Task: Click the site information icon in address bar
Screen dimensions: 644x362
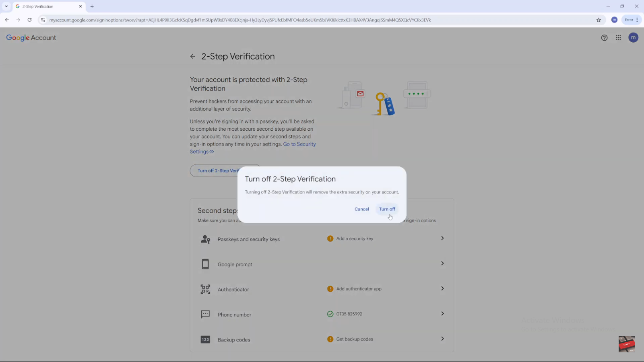Action: (x=43, y=20)
